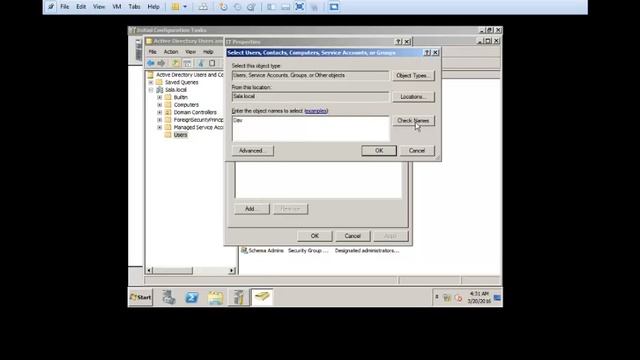
Task: Click Cancel in the Select Users dialog
Action: (x=417, y=151)
